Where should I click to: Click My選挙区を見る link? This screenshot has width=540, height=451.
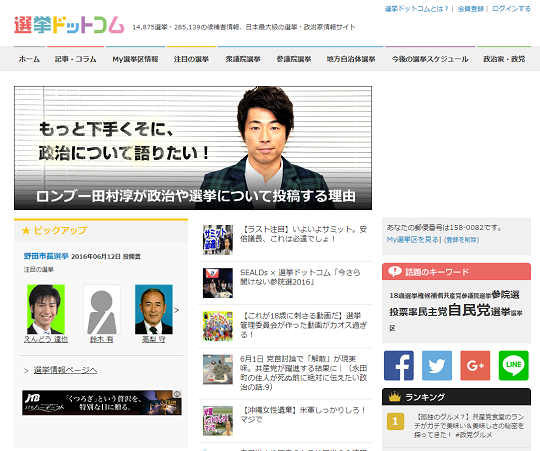click(x=413, y=240)
